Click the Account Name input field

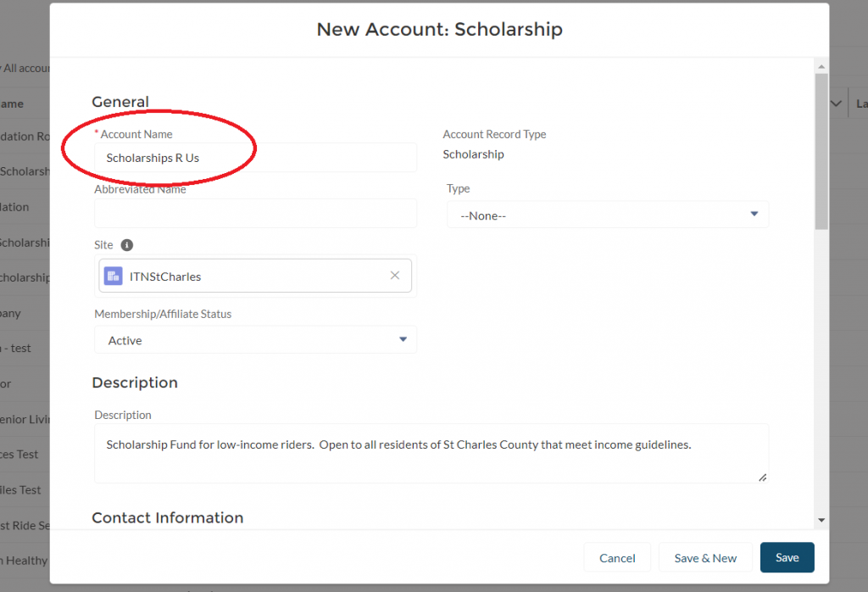point(255,158)
